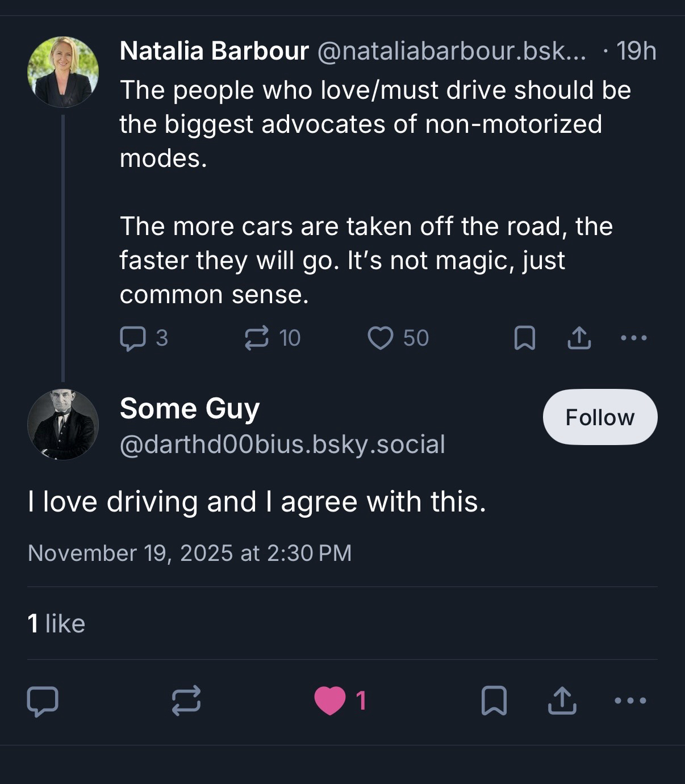The height and width of the screenshot is (784, 685).
Task: Repost Natalia Barbour's post
Action: click(x=256, y=338)
